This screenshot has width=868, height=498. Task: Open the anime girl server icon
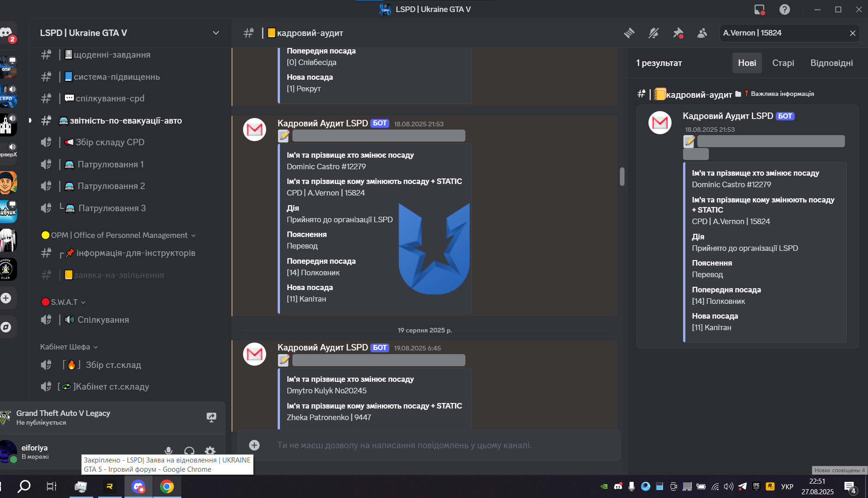[x=7, y=240]
